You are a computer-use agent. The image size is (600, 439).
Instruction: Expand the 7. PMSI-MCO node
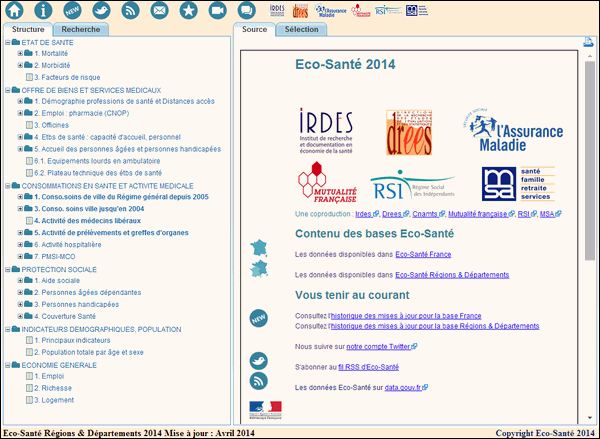point(20,256)
